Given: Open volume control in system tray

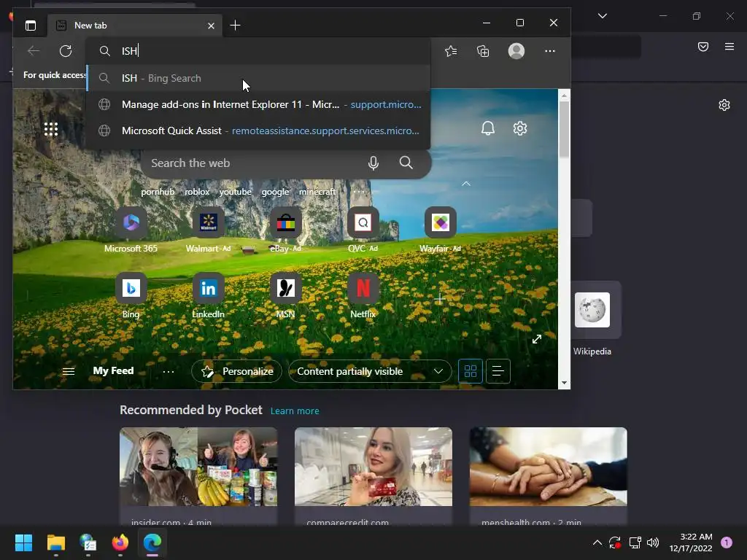Looking at the screenshot, I should coord(653,542).
